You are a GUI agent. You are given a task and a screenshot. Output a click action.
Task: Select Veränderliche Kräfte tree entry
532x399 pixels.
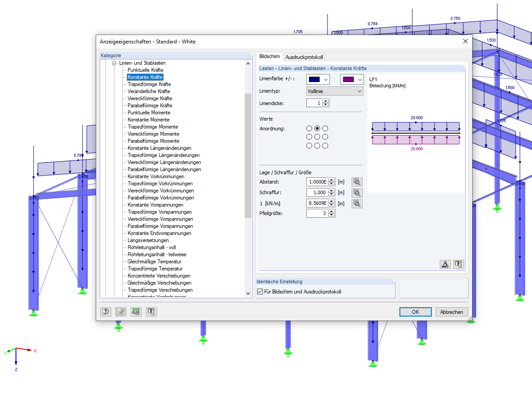coord(149,91)
